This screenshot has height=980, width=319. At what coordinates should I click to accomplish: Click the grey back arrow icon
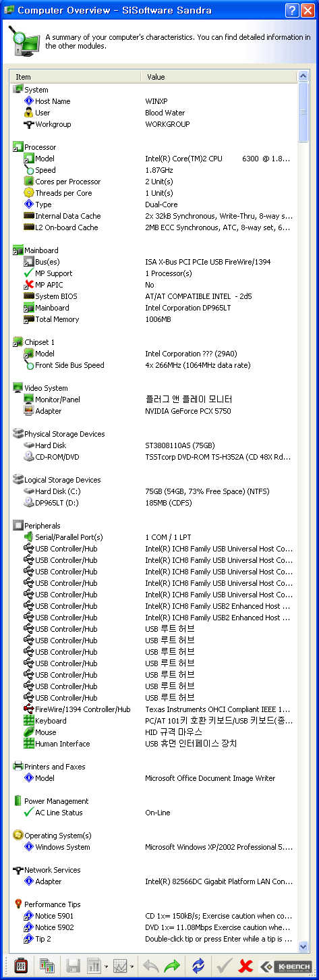coord(150,966)
